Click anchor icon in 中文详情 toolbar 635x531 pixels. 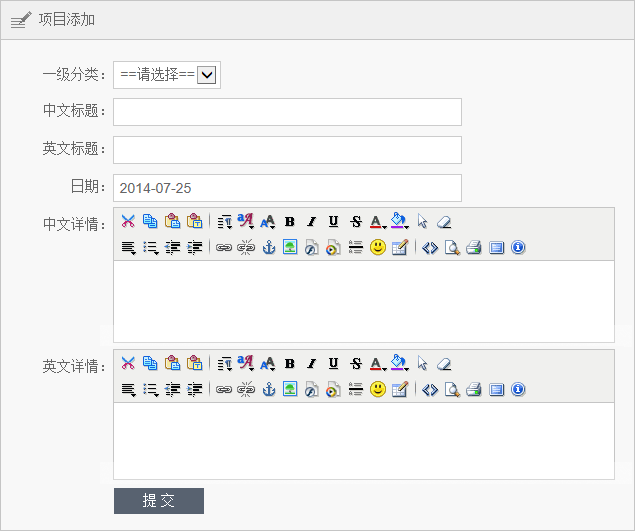(x=268, y=248)
